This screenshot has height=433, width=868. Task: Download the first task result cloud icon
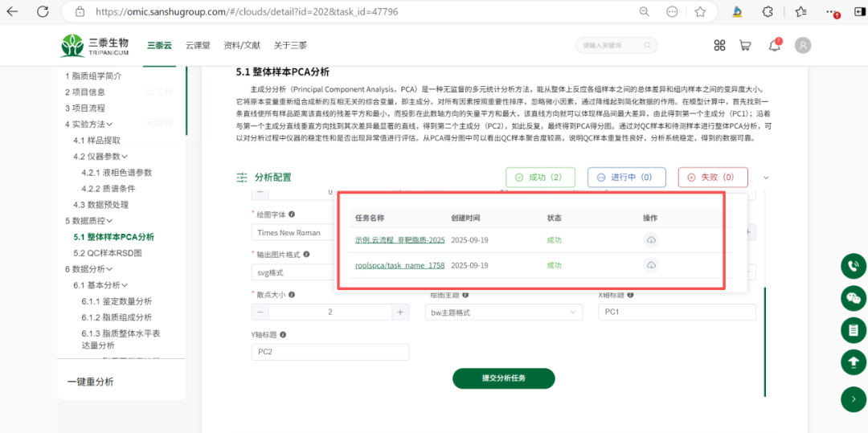click(651, 240)
